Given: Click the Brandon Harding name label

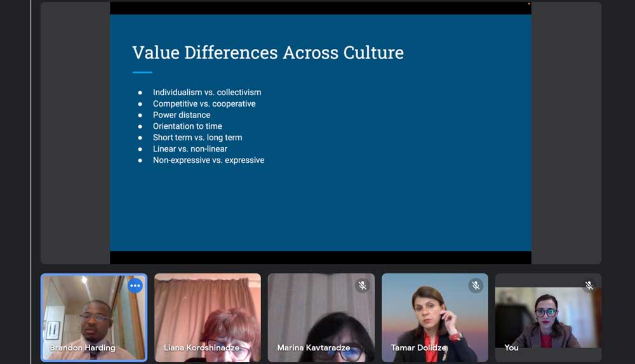Looking at the screenshot, I should tap(83, 348).
